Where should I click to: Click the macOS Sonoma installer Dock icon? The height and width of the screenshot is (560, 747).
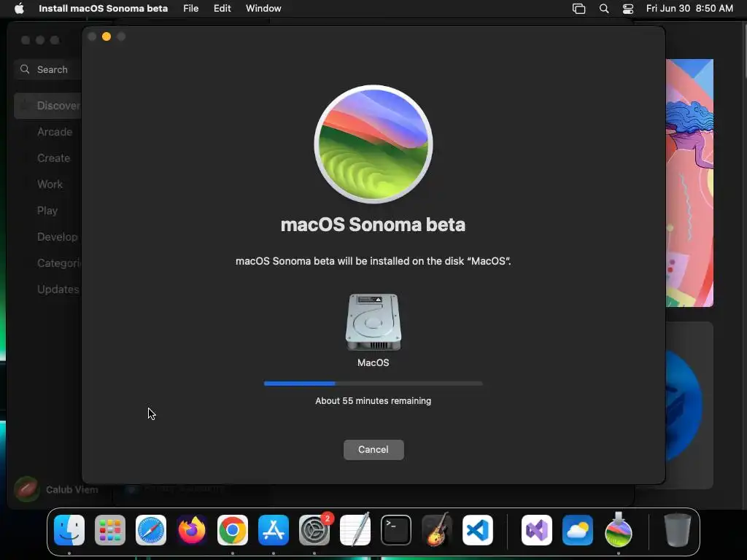coord(619,530)
